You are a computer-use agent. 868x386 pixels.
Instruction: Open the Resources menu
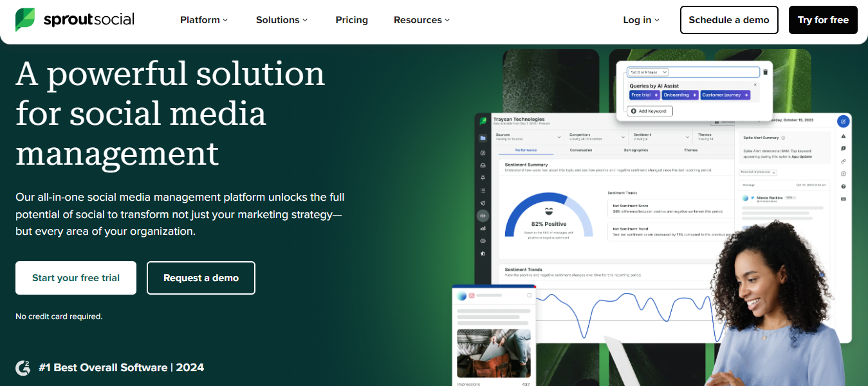(x=421, y=20)
